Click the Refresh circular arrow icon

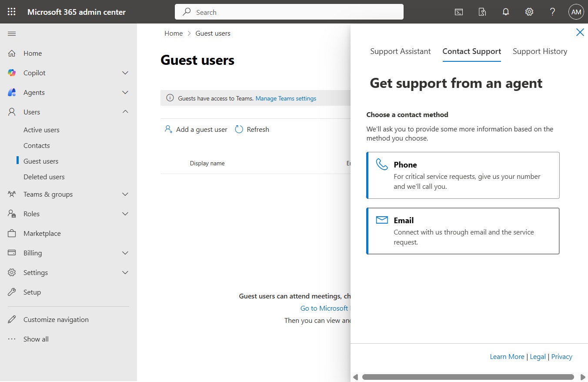[239, 129]
